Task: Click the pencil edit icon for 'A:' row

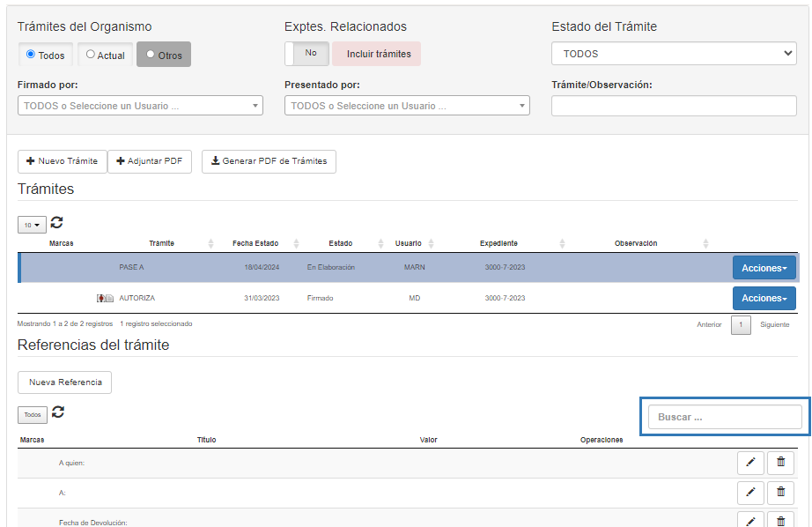Action: (750, 493)
